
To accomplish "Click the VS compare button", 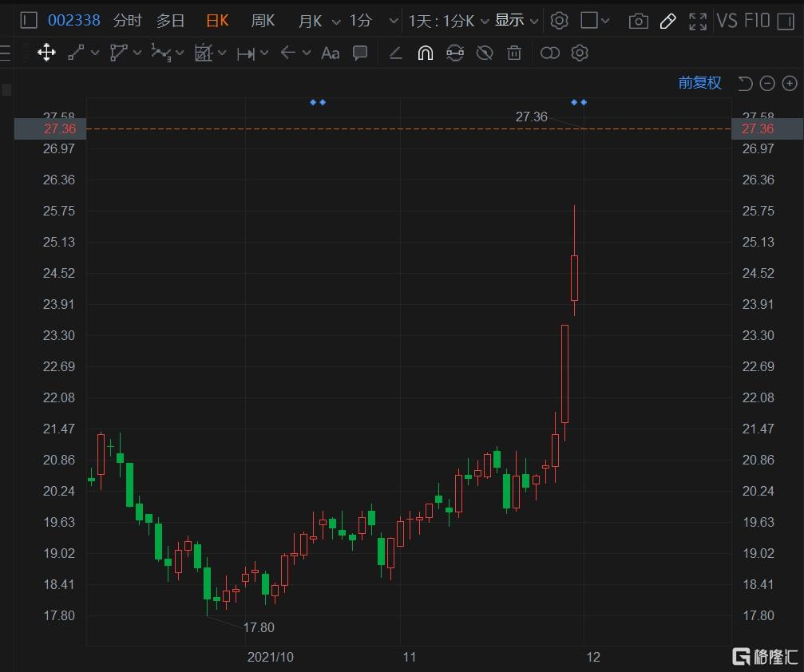I will click(x=727, y=21).
